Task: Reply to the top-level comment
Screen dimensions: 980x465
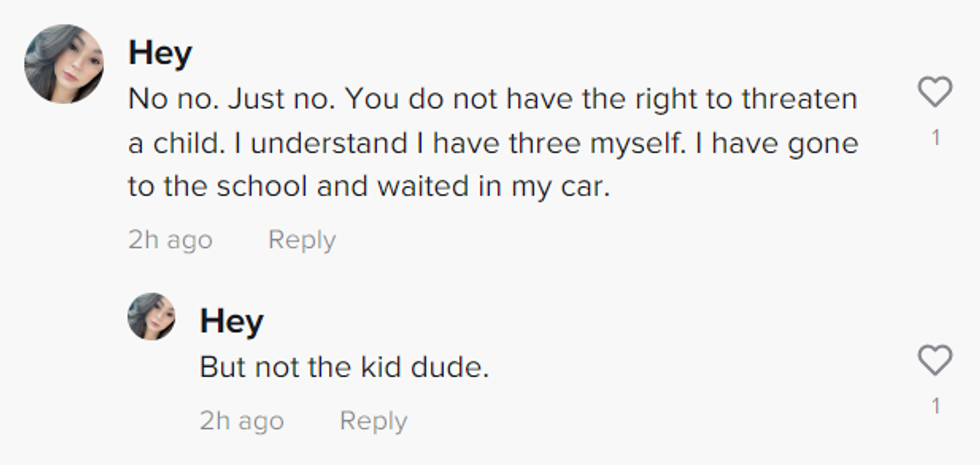Action: [302, 240]
